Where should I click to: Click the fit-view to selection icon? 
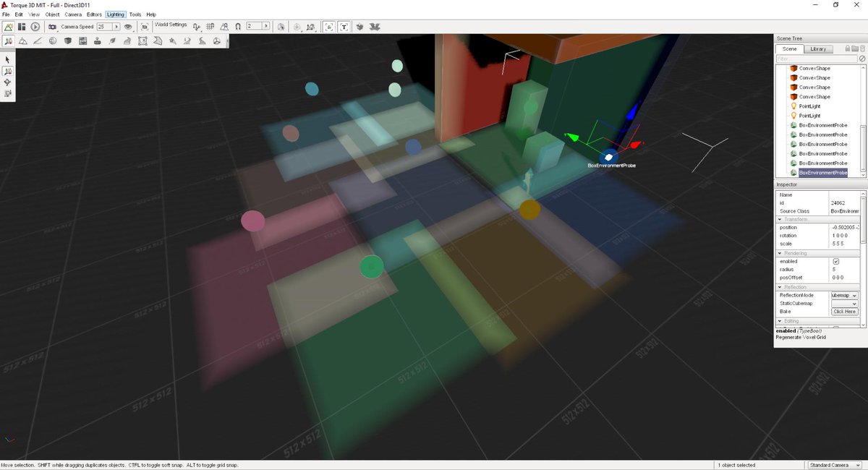click(x=145, y=27)
